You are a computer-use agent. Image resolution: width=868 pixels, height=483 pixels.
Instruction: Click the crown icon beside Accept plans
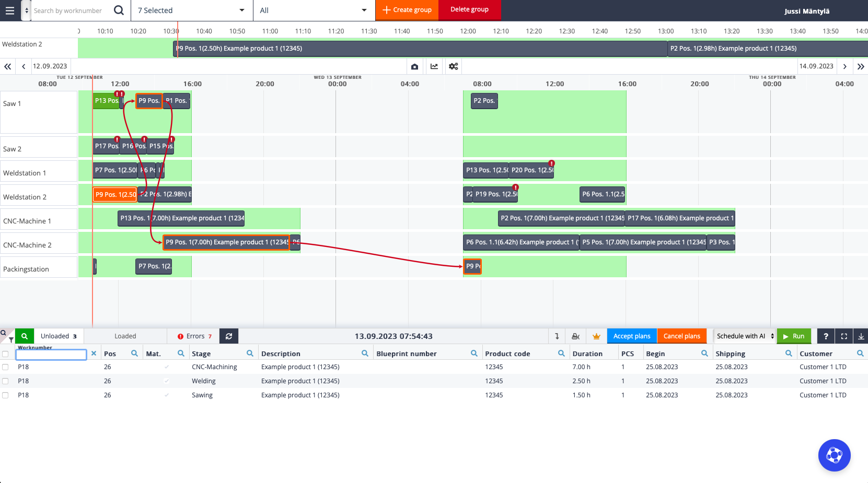click(x=596, y=336)
